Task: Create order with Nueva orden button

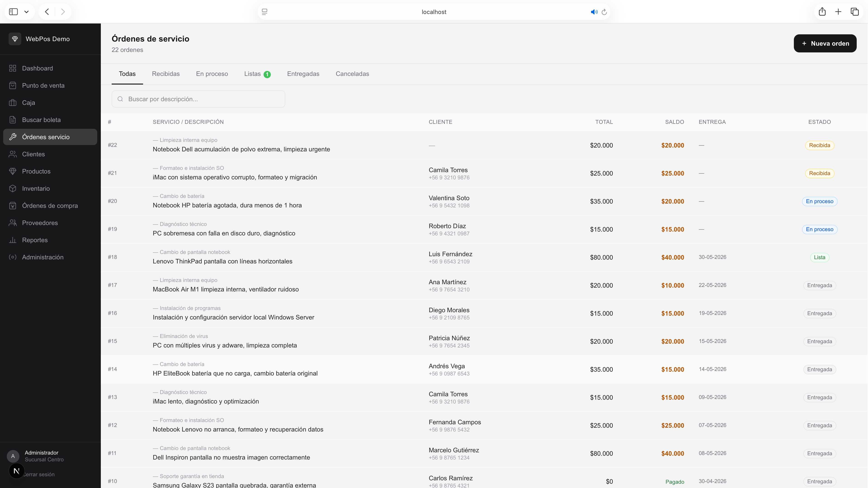Action: (825, 43)
